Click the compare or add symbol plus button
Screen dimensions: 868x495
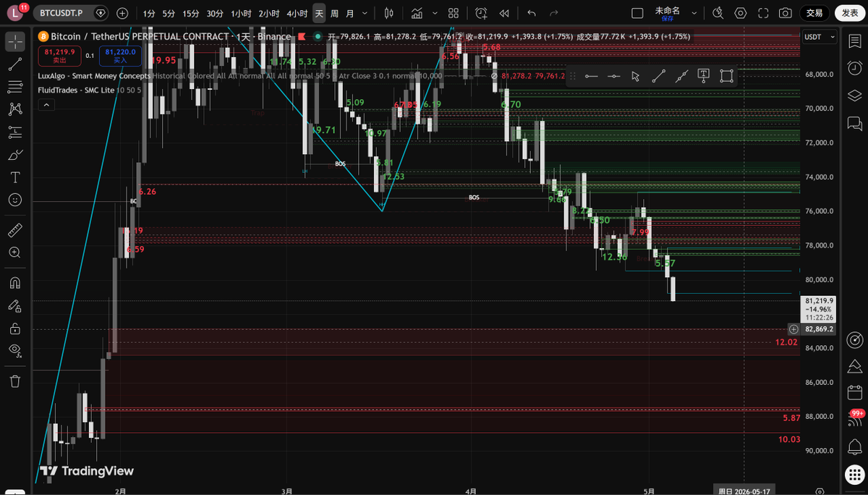tap(122, 13)
